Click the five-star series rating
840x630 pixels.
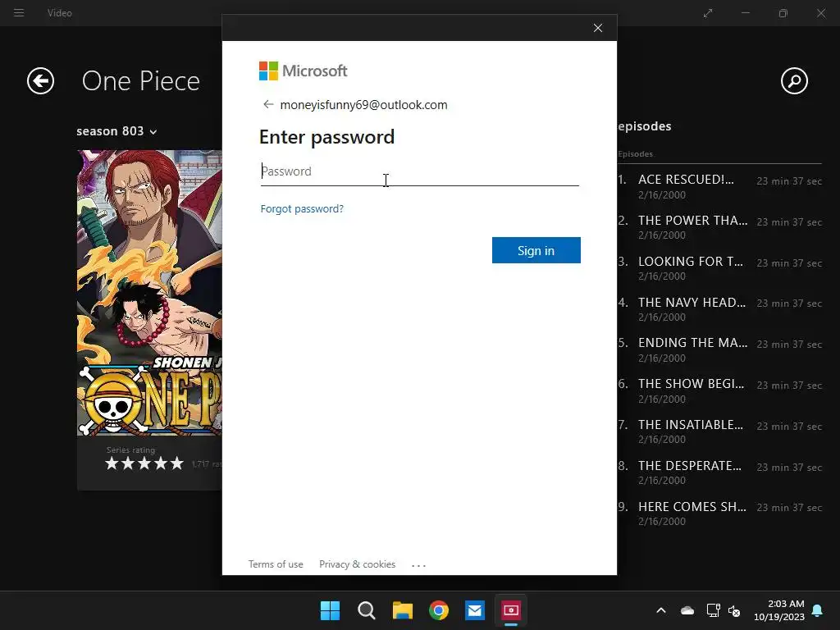pyautogui.click(x=144, y=463)
